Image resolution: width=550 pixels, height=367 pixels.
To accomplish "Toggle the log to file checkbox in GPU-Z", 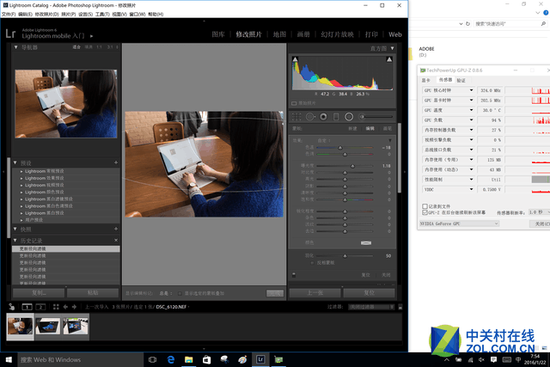I will click(x=425, y=206).
